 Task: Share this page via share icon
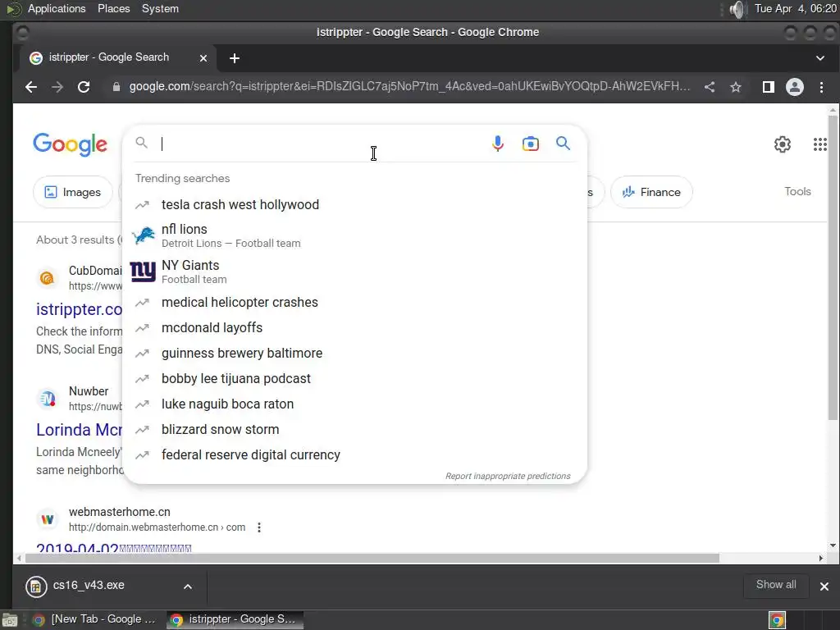pos(710,87)
